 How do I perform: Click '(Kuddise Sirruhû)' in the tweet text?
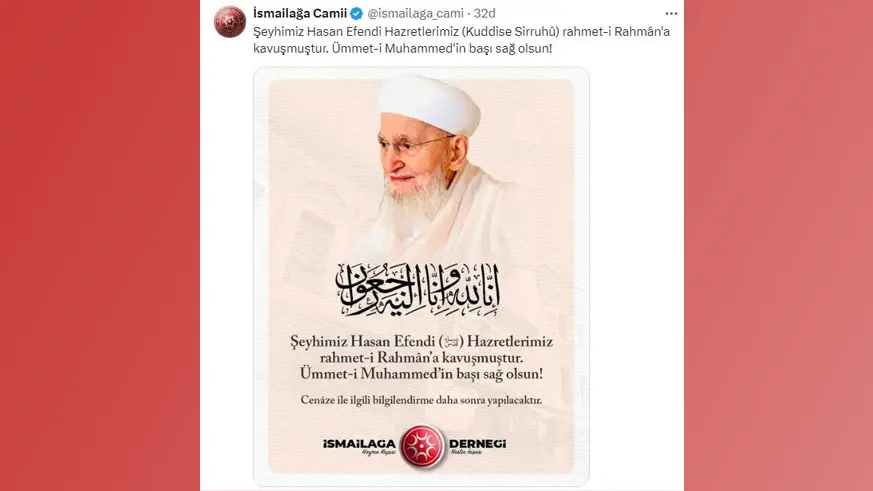click(510, 32)
